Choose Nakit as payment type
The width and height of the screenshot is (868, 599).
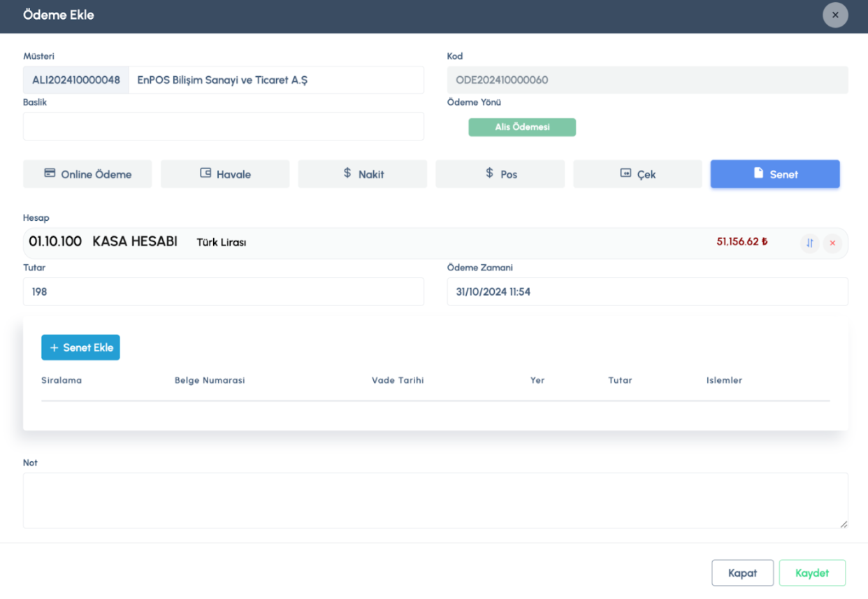(x=362, y=174)
